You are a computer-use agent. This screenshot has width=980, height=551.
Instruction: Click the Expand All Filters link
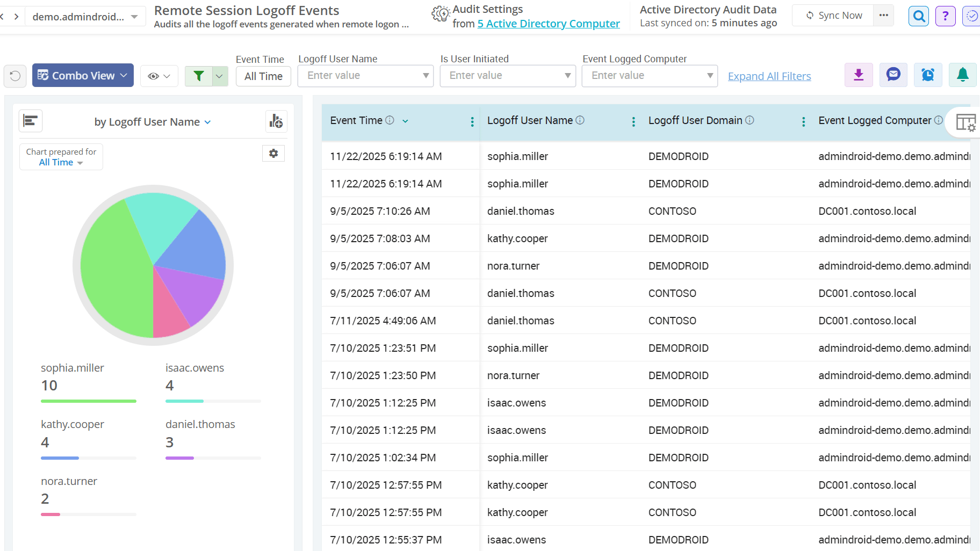tap(769, 76)
